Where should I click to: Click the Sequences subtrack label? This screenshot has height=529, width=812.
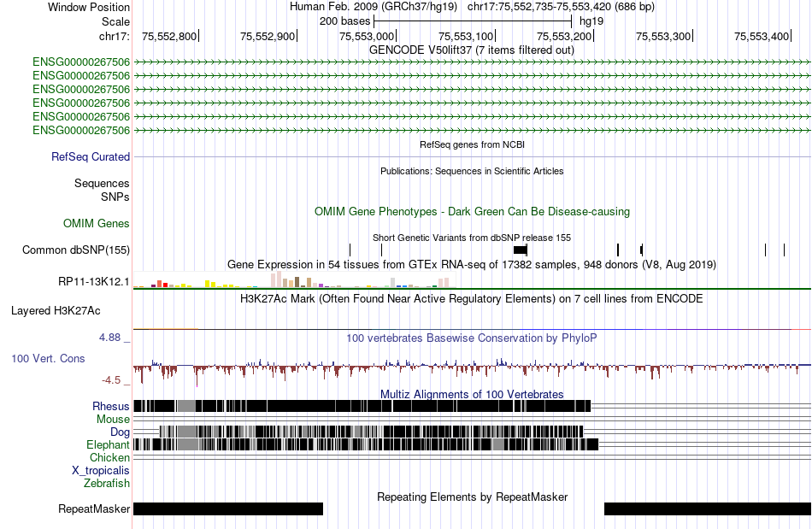(x=102, y=183)
